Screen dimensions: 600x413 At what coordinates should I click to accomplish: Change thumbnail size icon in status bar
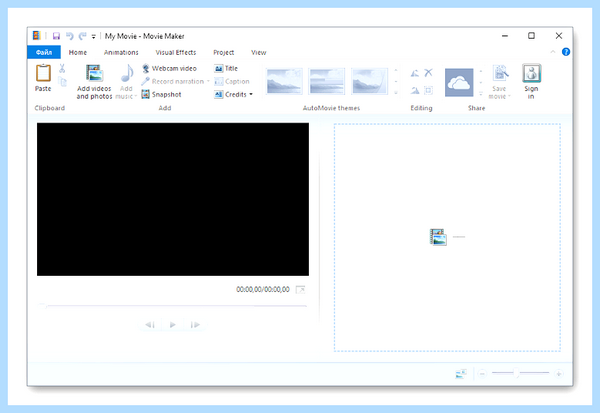click(x=461, y=374)
